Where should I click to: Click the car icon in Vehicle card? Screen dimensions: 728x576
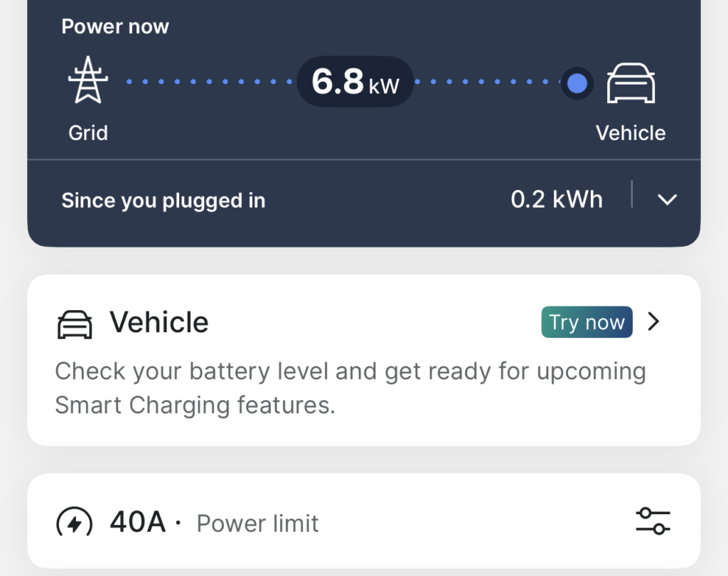click(x=75, y=324)
